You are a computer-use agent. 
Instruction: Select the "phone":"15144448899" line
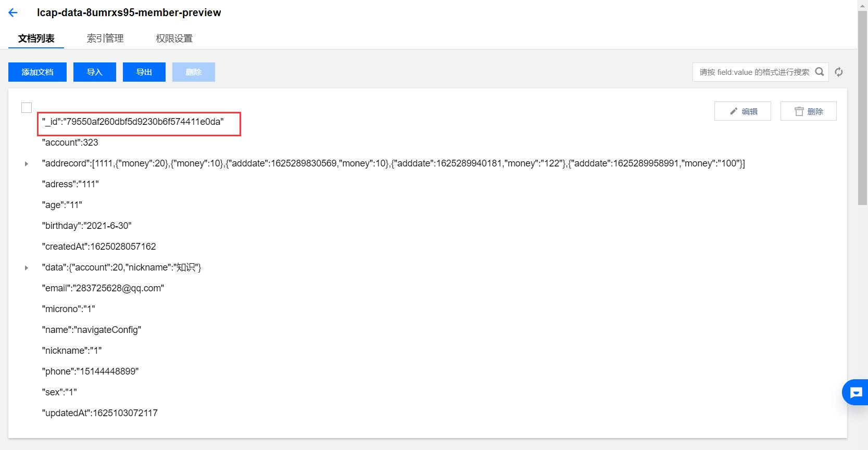pyautogui.click(x=91, y=371)
